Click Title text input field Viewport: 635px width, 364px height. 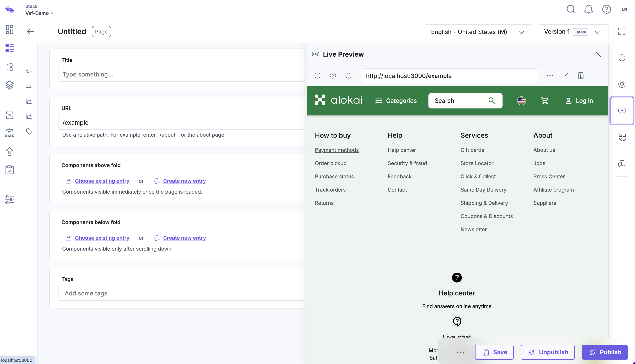point(182,74)
